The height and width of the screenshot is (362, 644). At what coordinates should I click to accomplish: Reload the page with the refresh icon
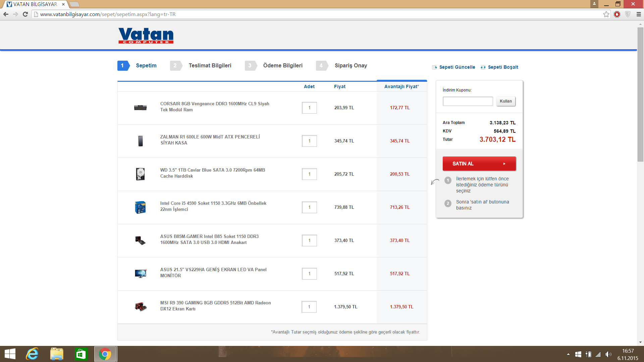pos(25,14)
